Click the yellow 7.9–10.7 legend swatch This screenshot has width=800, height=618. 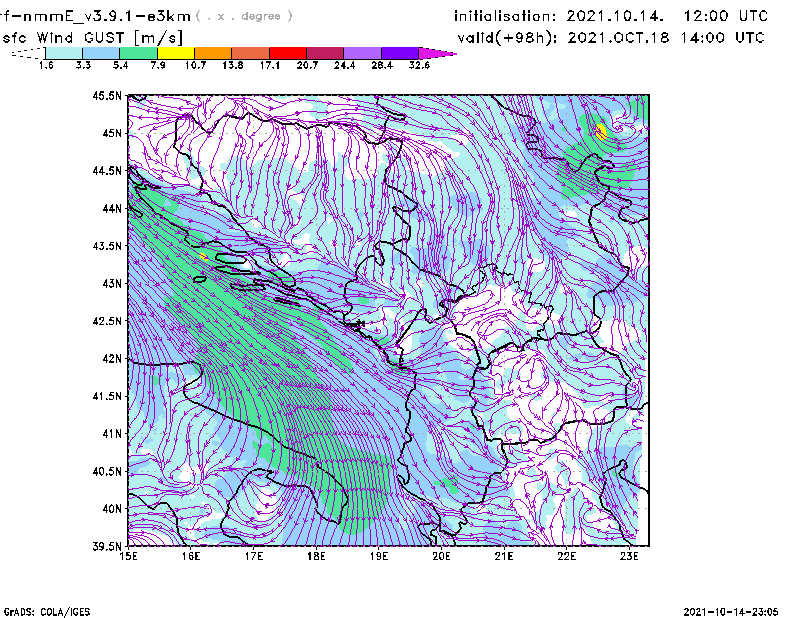[x=176, y=53]
